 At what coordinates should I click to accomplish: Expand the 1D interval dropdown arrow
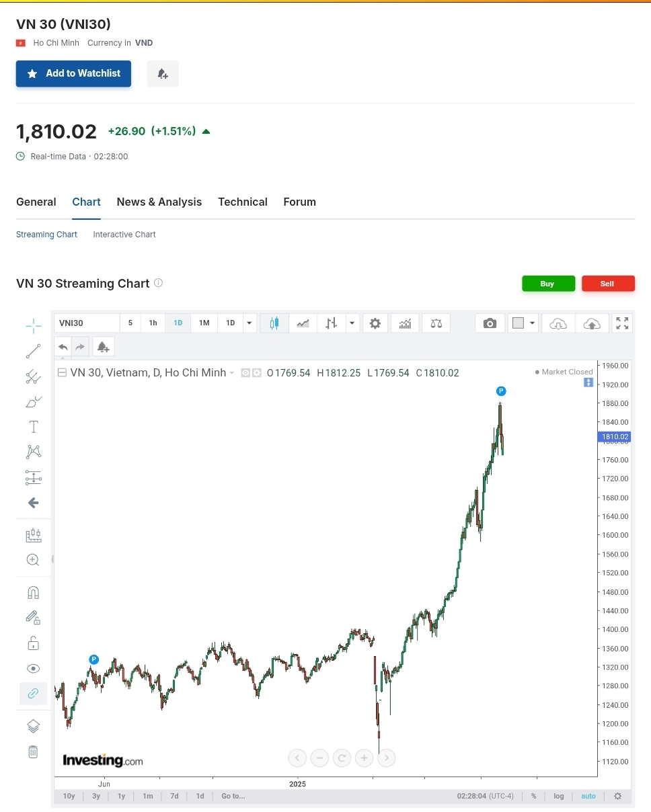[x=250, y=323]
